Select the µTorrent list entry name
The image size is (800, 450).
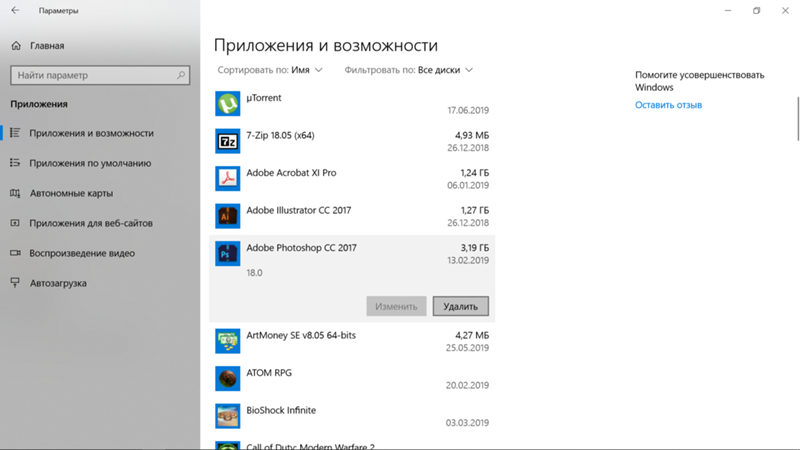264,97
